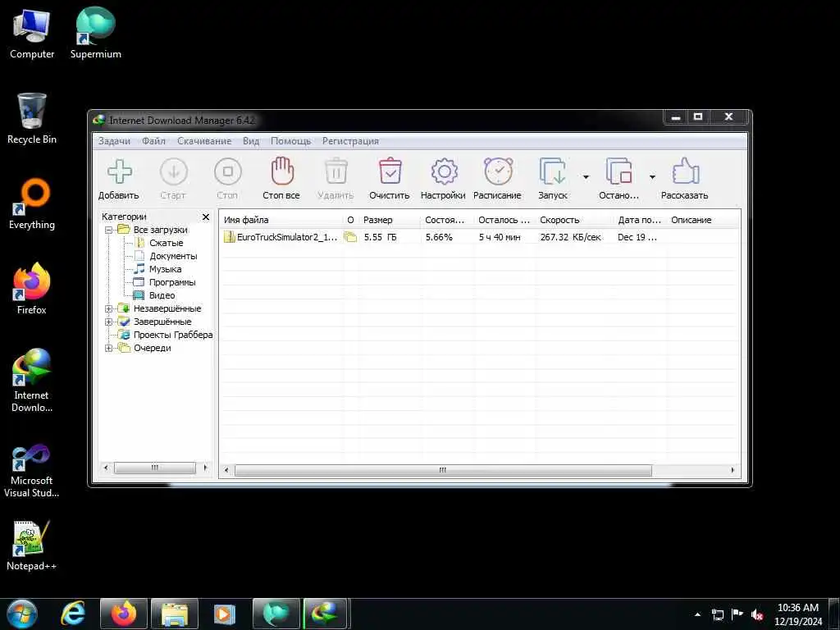Open the Supermium desktop shortcut

(x=95, y=33)
